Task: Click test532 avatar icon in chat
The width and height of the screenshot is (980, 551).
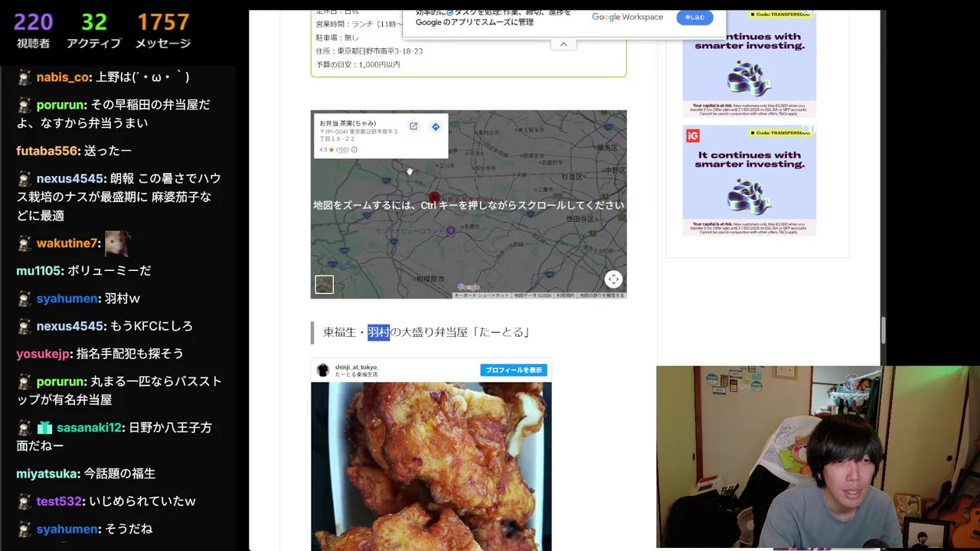Action: point(24,501)
